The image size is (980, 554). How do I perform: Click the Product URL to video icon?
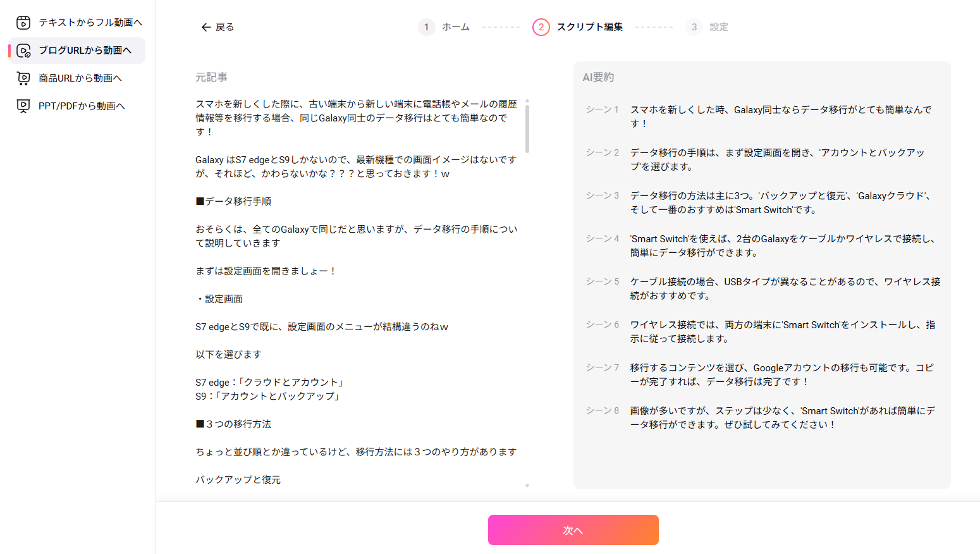[x=23, y=78]
